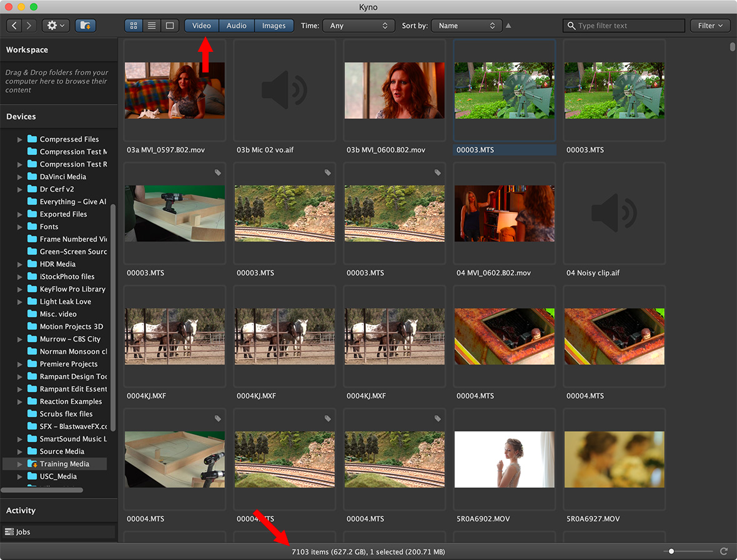Click the Green-Screen Source folder icon
Image resolution: width=737 pixels, height=560 pixels.
32,252
